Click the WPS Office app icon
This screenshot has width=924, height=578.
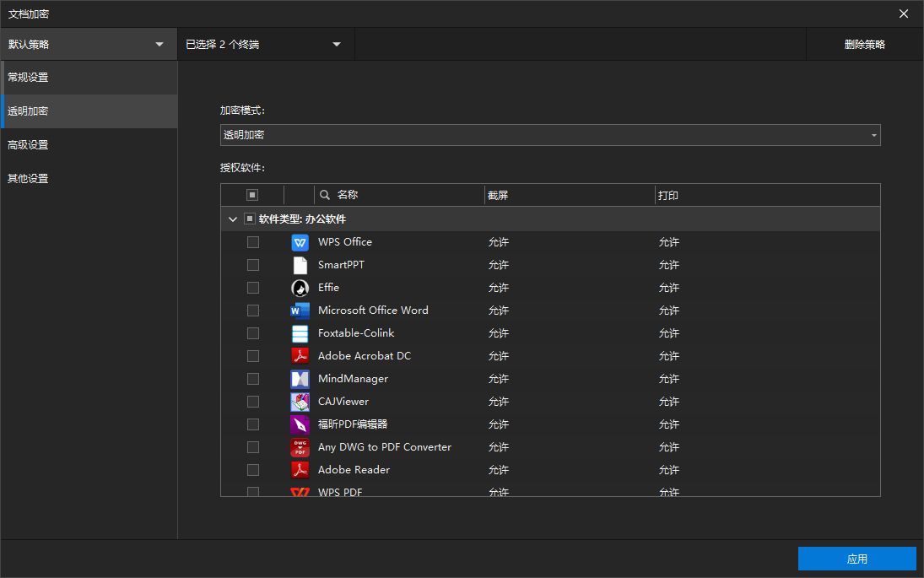pos(300,242)
